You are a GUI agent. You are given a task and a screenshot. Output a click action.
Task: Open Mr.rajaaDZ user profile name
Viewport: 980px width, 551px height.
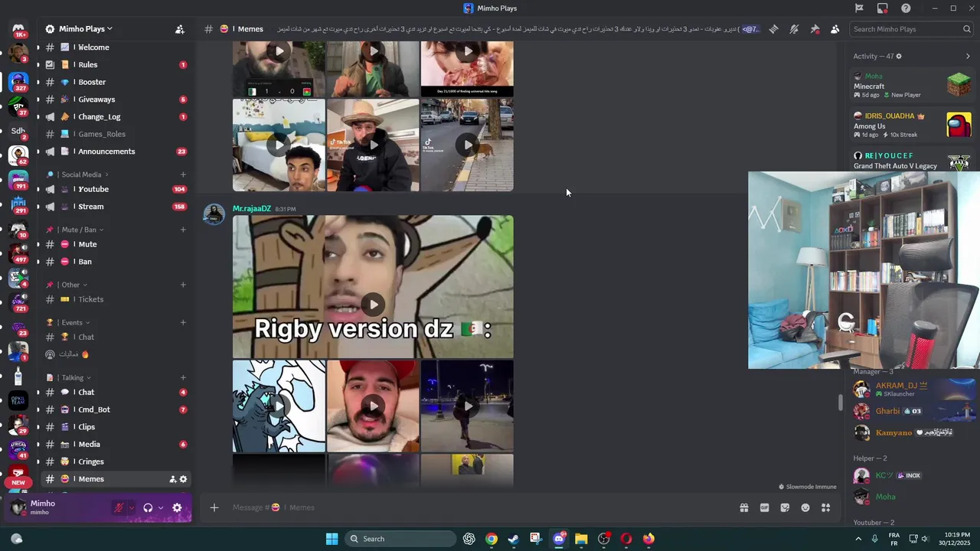(x=252, y=208)
